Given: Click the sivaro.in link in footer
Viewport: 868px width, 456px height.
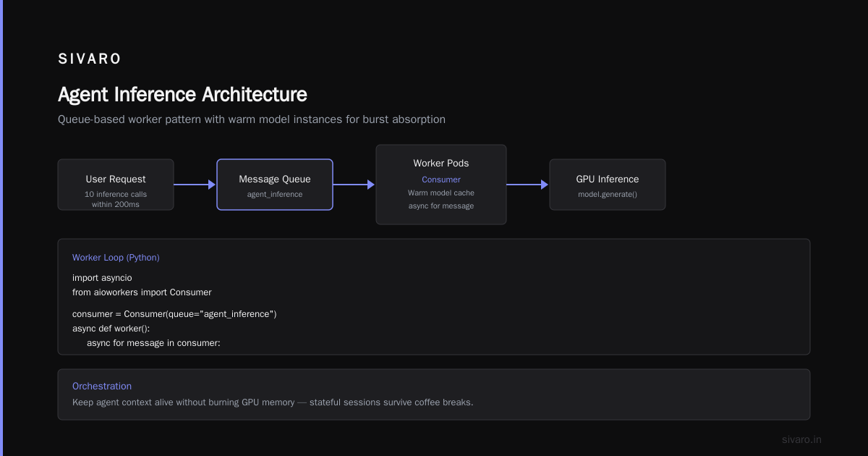Looking at the screenshot, I should pos(801,439).
